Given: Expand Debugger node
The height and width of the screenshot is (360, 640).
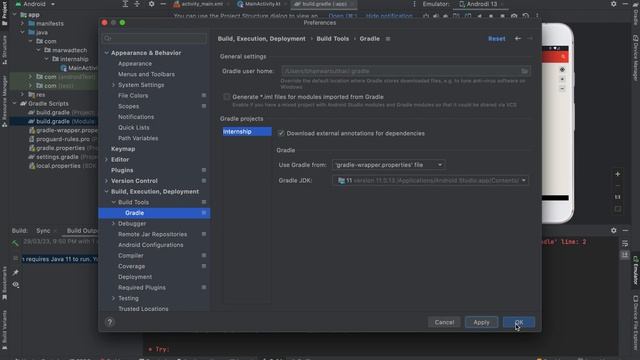Looking at the screenshot, I should (113, 224).
